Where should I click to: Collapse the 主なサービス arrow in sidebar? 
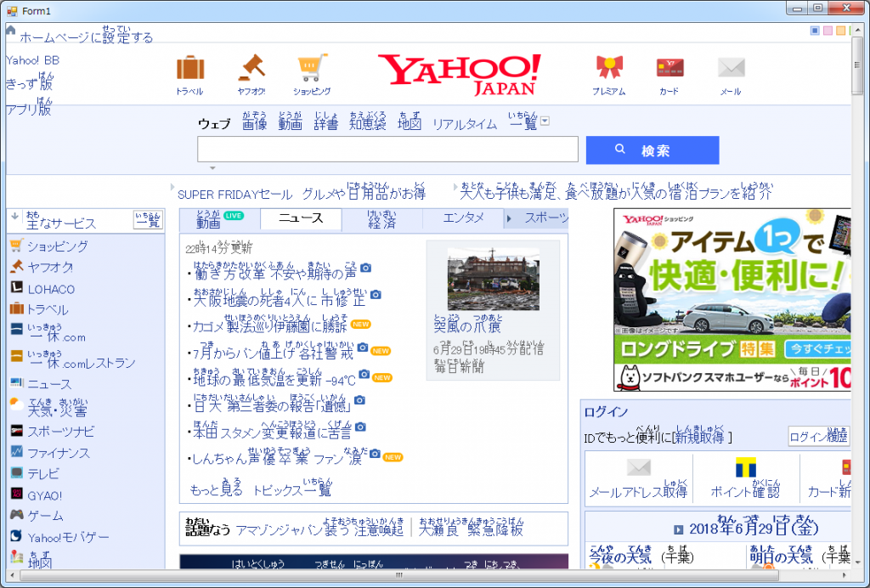click(x=14, y=216)
